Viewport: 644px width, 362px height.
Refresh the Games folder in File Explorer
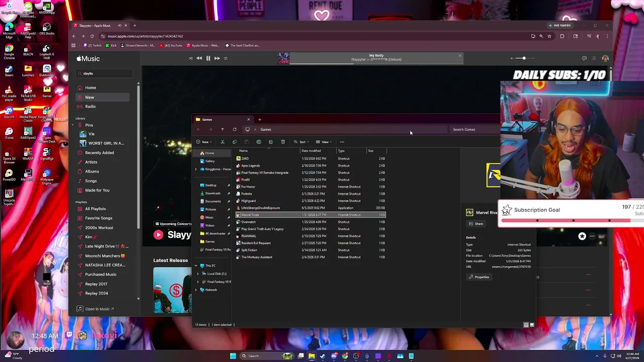pyautogui.click(x=234, y=129)
